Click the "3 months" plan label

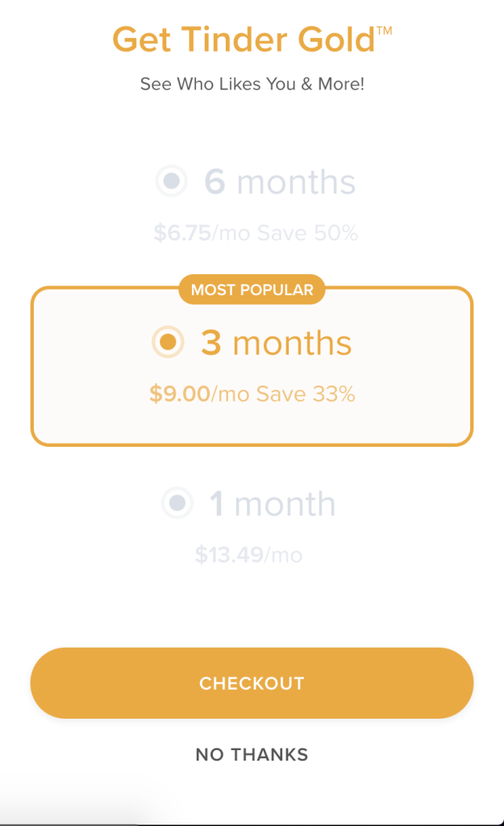click(x=276, y=344)
